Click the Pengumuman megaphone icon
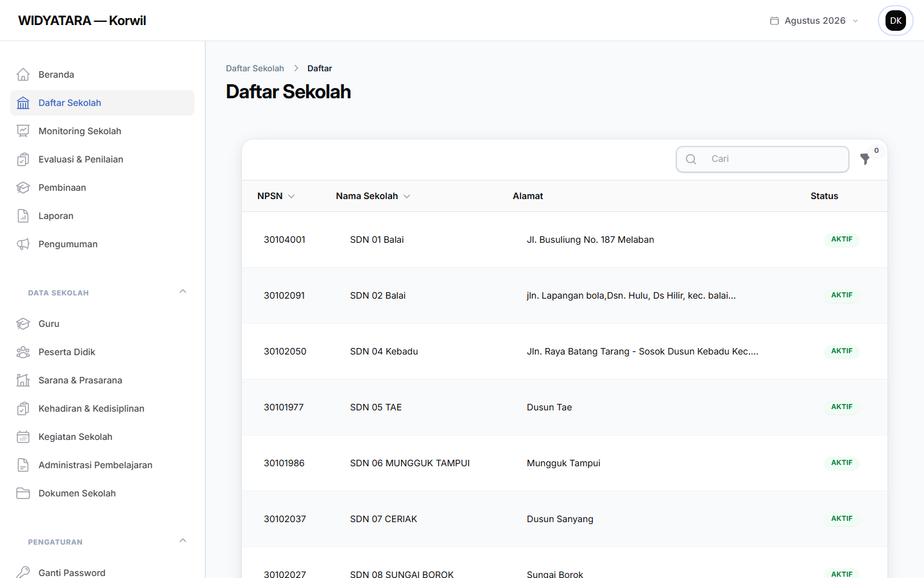 coord(23,244)
